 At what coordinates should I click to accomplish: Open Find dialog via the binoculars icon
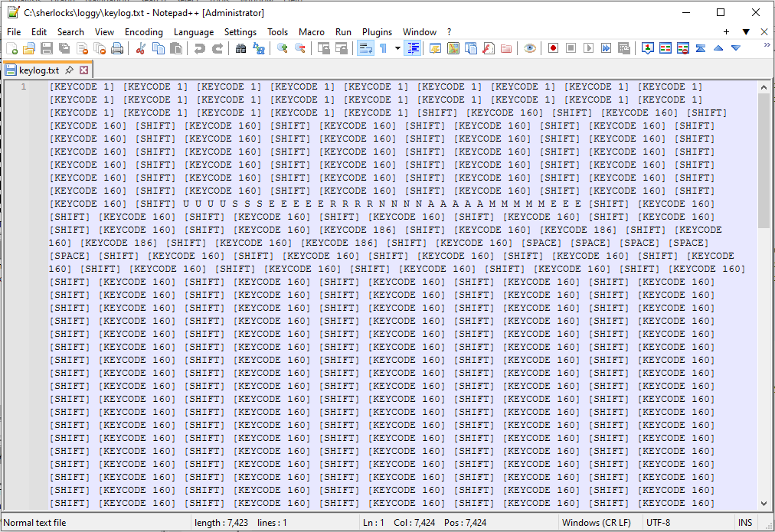(x=240, y=48)
